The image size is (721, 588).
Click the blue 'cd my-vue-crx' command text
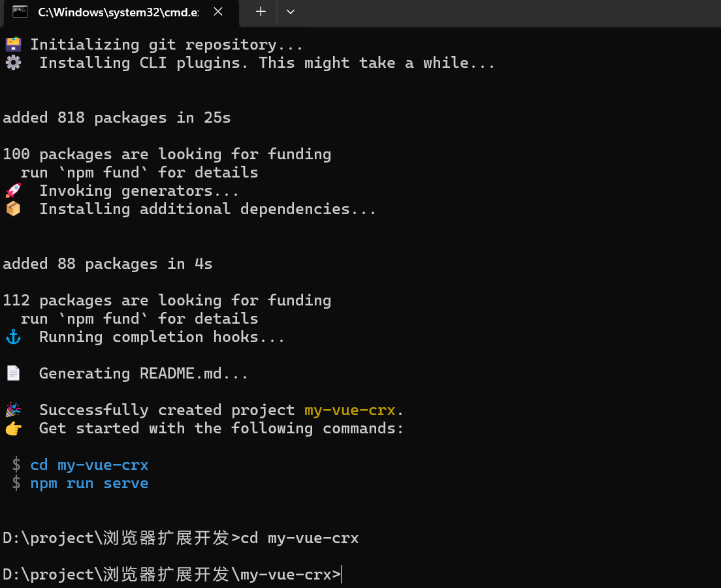(x=89, y=465)
